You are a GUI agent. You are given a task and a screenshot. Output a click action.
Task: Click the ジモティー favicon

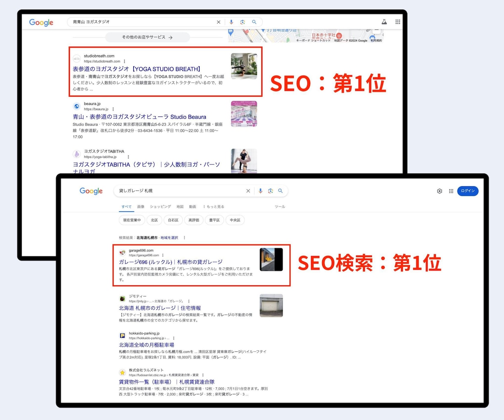[x=122, y=299]
